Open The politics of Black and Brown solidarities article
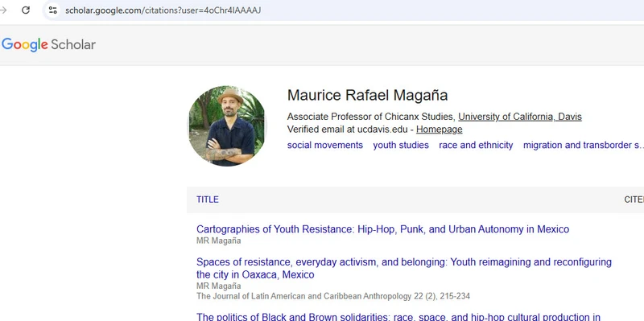Image resolution: width=644 pixels, height=321 pixels. click(x=398, y=317)
